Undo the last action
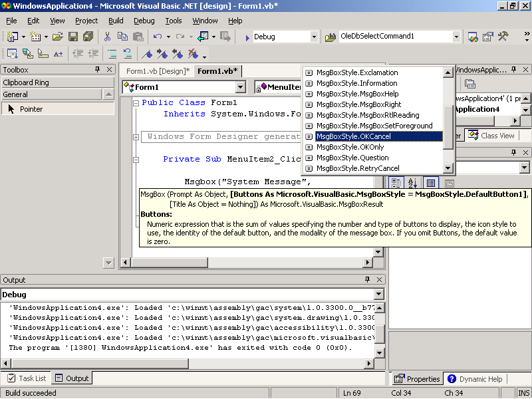Screen dimensions: 532x399 [158, 37]
